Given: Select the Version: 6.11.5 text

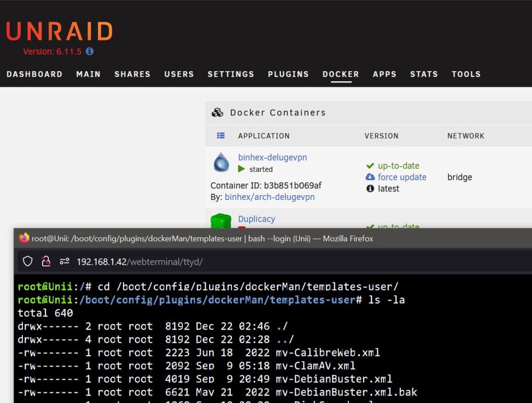Looking at the screenshot, I should [52, 52].
